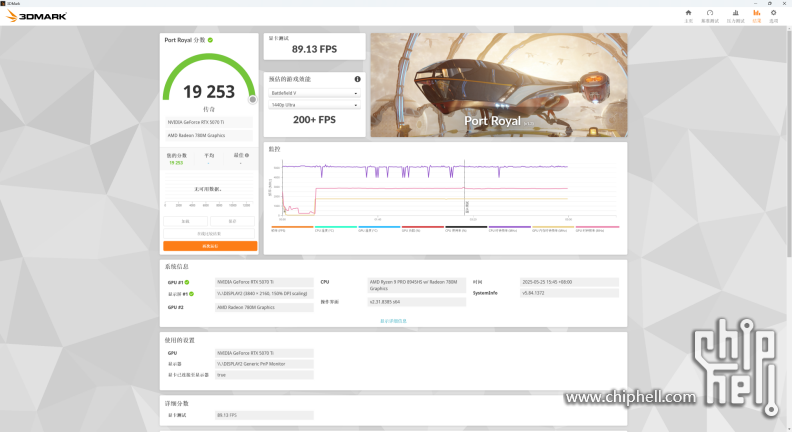Viewport: 792px width, 432px height.
Task: Click the show detailed info link
Action: [x=393, y=321]
